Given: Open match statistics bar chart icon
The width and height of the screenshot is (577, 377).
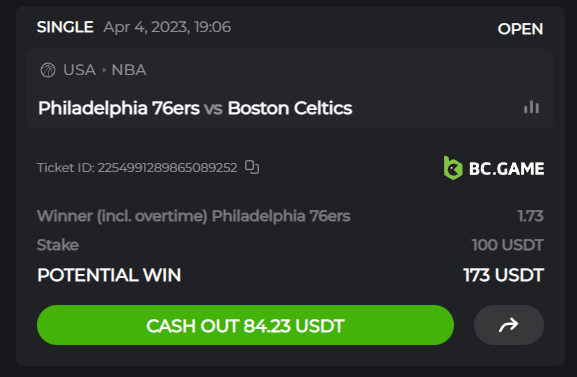Looking at the screenshot, I should pos(531,107).
